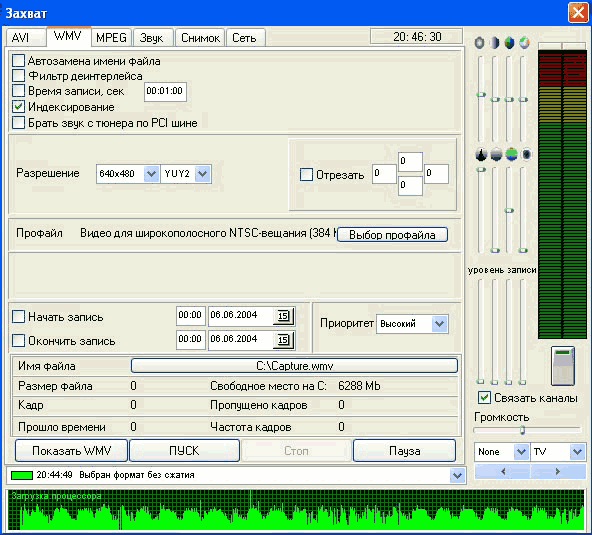
Task: Uncheck the Индексирование checkbox
Action: coord(18,107)
